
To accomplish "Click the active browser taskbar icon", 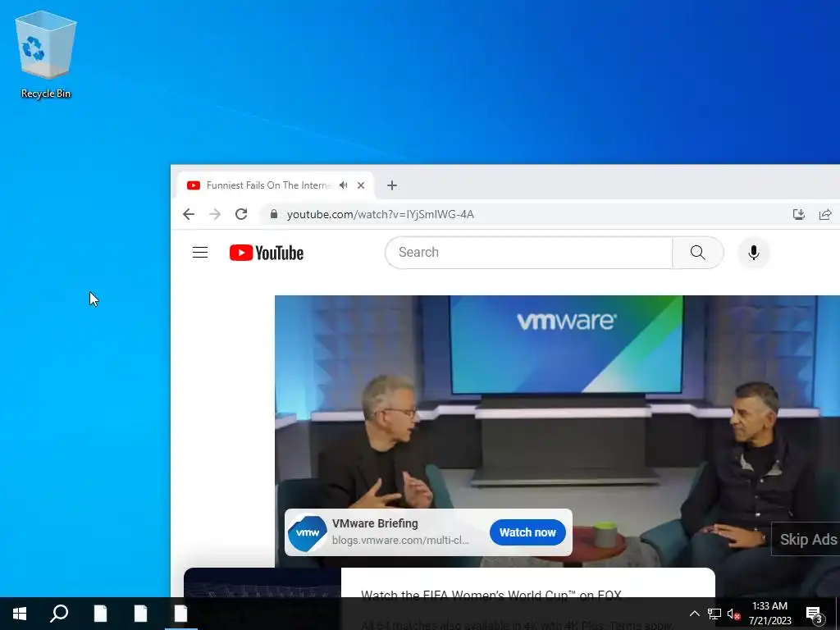I will (180, 614).
